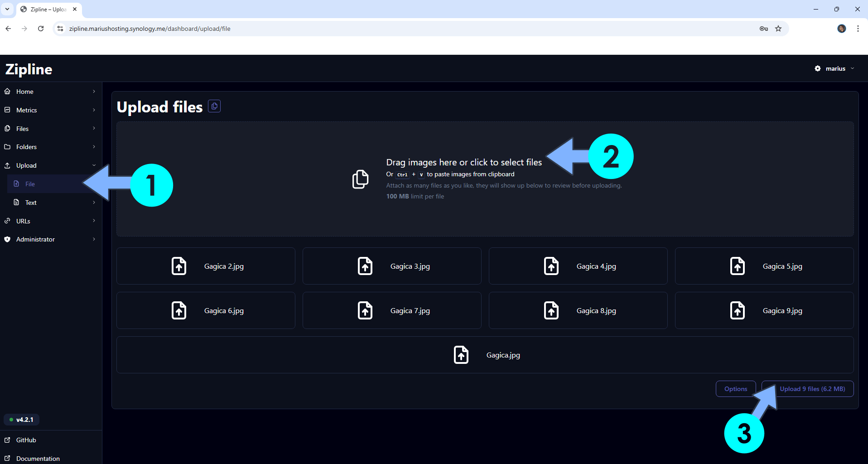This screenshot has height=464, width=868.
Task: Click the GitHub external link icon
Action: 7,440
